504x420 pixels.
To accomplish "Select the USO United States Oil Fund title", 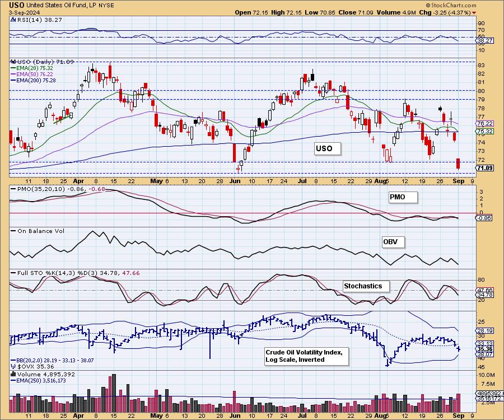I will pyautogui.click(x=61, y=5).
